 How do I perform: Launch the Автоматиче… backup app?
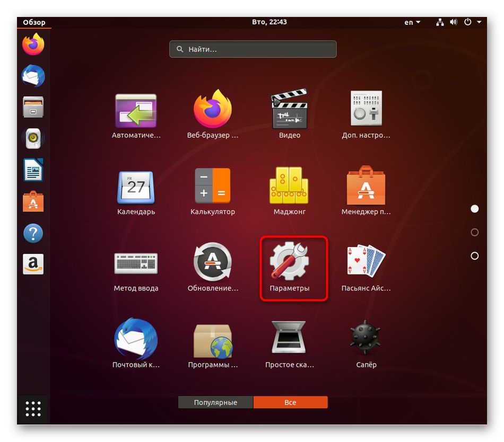[x=136, y=116]
